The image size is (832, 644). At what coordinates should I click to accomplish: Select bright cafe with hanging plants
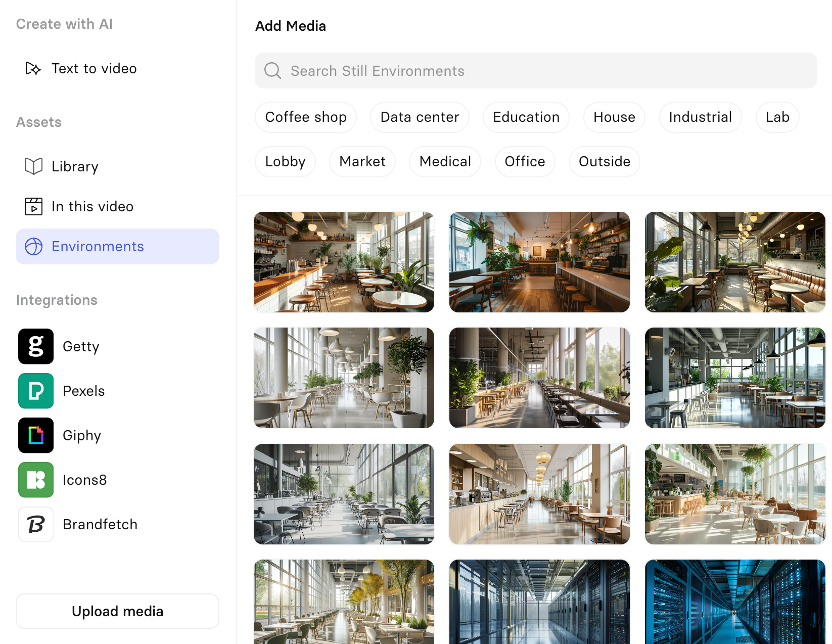pyautogui.click(x=735, y=494)
